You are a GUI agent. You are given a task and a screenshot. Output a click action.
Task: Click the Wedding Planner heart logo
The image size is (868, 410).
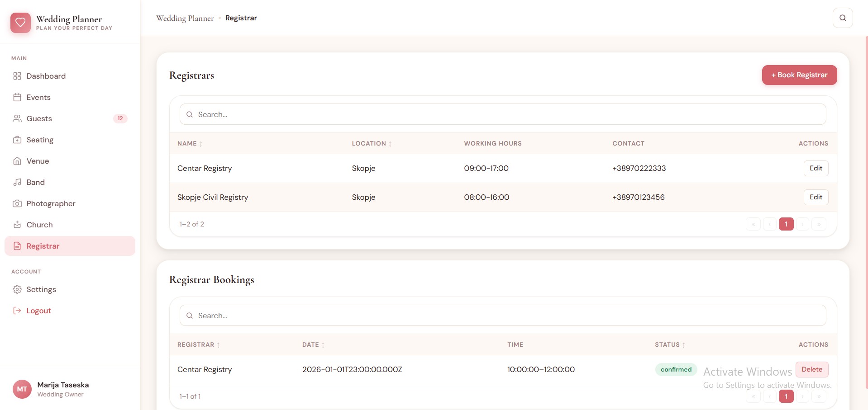pos(20,23)
